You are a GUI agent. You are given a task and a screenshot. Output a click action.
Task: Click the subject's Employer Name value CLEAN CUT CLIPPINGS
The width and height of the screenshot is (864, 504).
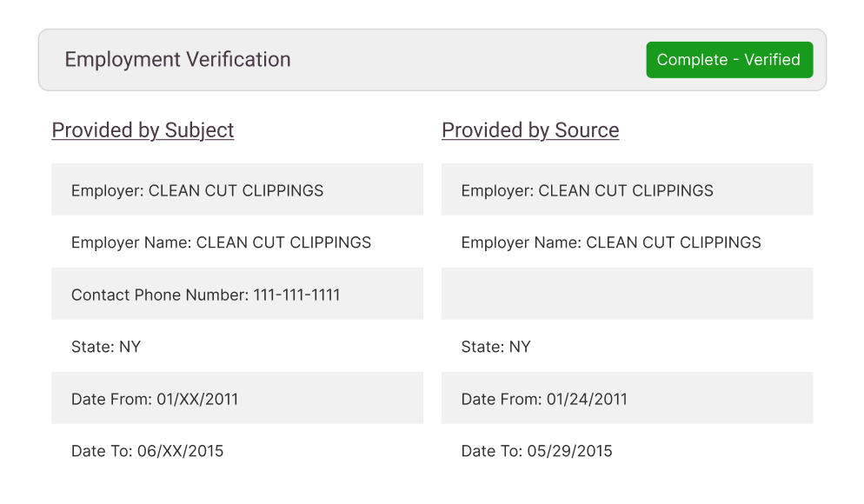click(283, 242)
